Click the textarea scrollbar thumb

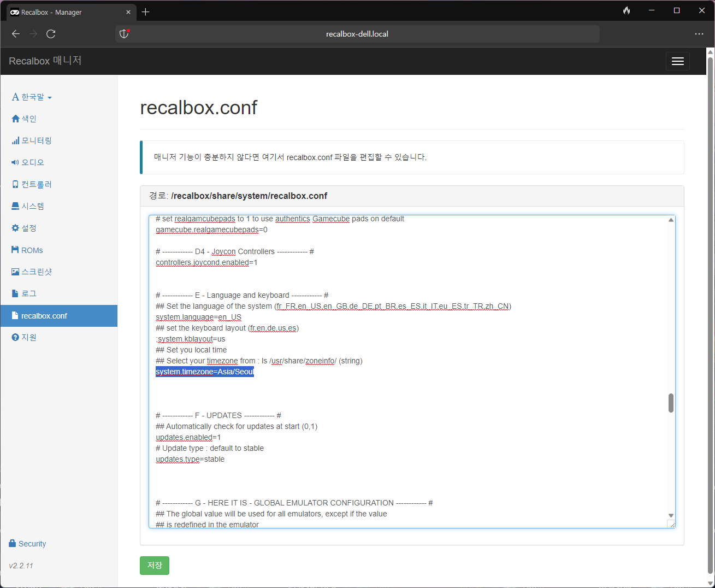click(x=671, y=403)
